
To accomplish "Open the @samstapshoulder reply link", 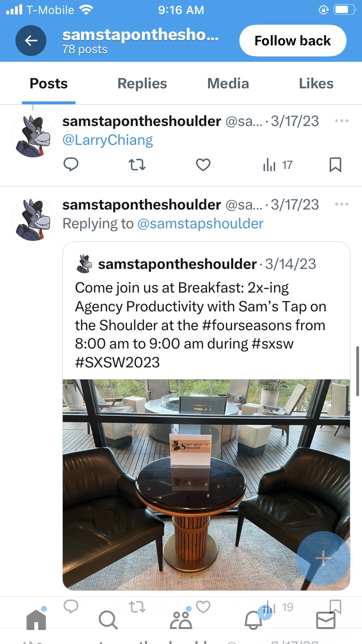I will (200, 224).
